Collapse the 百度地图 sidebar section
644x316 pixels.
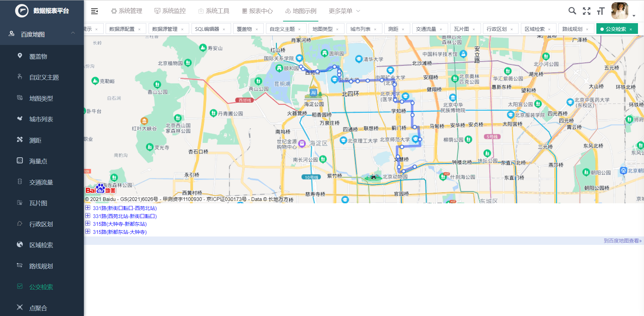pos(73,33)
